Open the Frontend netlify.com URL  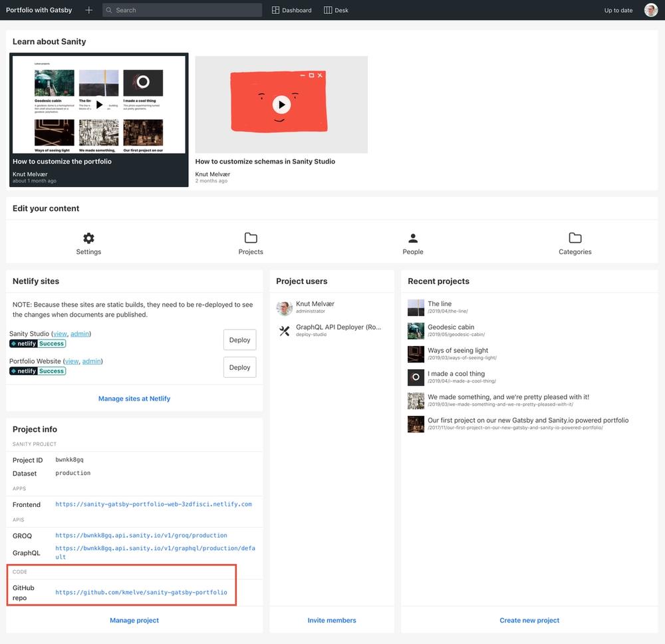[x=154, y=504]
